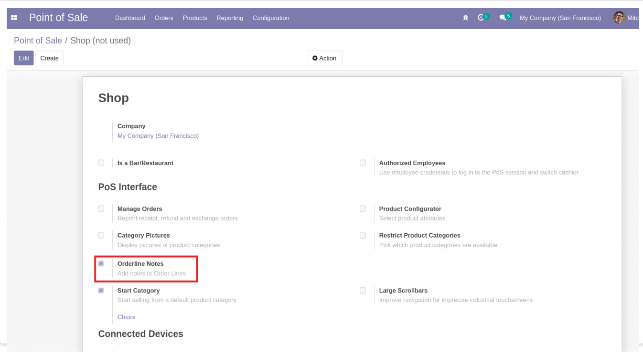Click the debug bug icon
This screenshot has width=643, height=364.
point(466,18)
